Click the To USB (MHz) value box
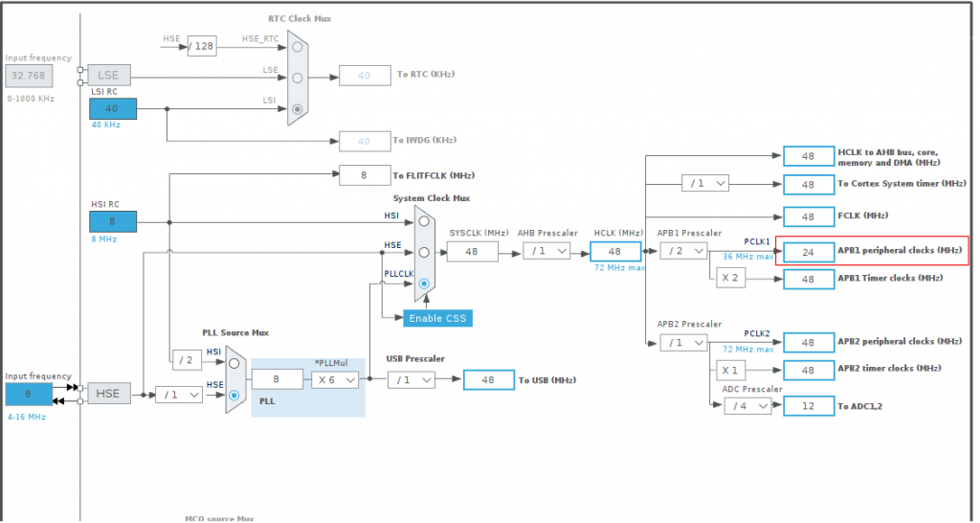980x523 pixels. pyautogui.click(x=489, y=379)
